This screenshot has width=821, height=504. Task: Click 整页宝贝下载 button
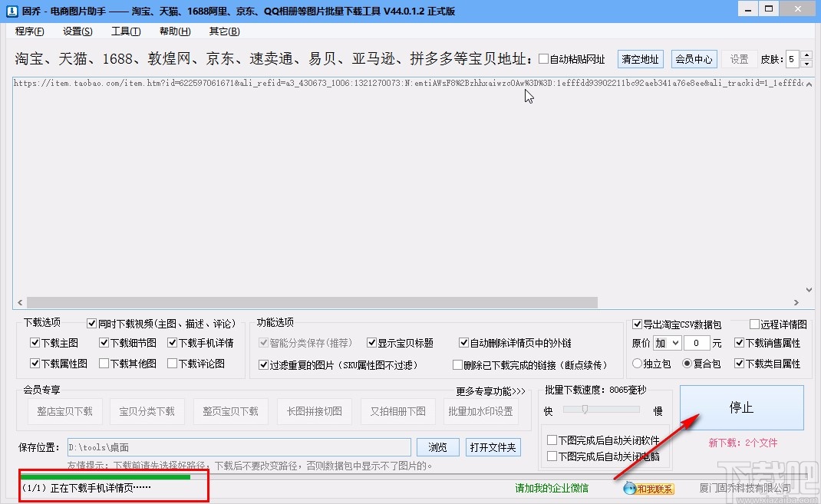pyautogui.click(x=231, y=411)
